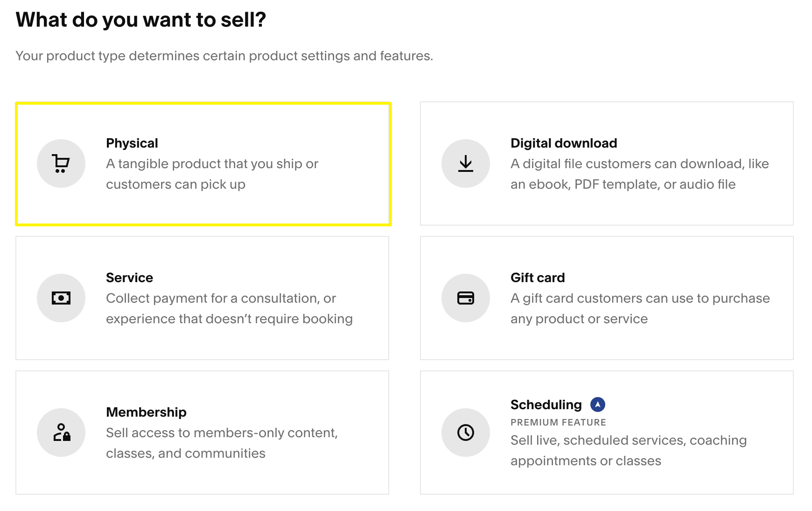Click the cash payment icon for Service
812x511 pixels.
[61, 298]
